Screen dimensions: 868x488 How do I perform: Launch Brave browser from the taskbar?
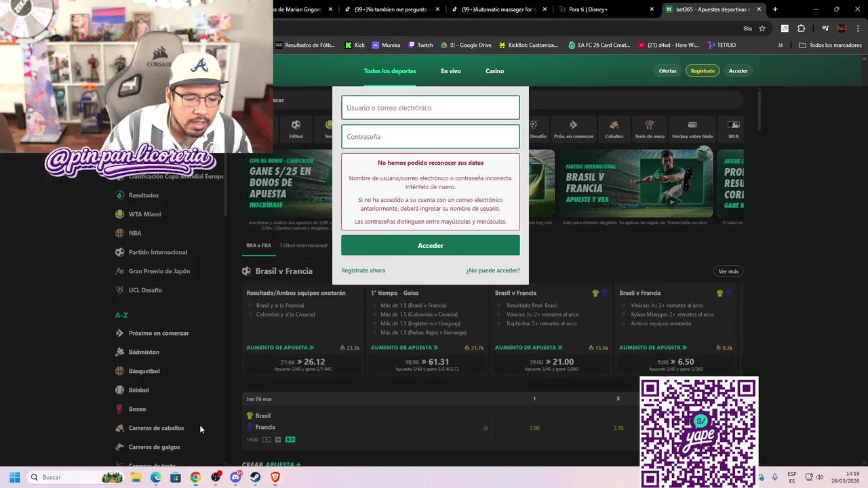(x=275, y=477)
